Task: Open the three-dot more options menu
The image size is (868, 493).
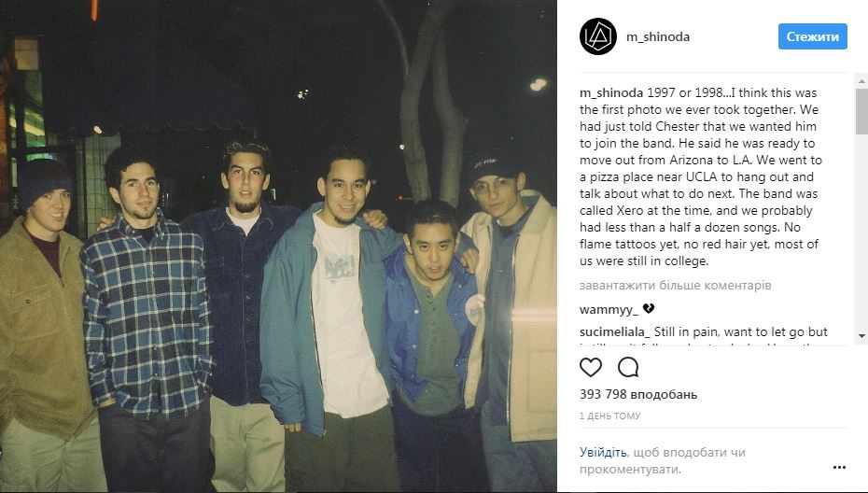Action: (x=839, y=468)
